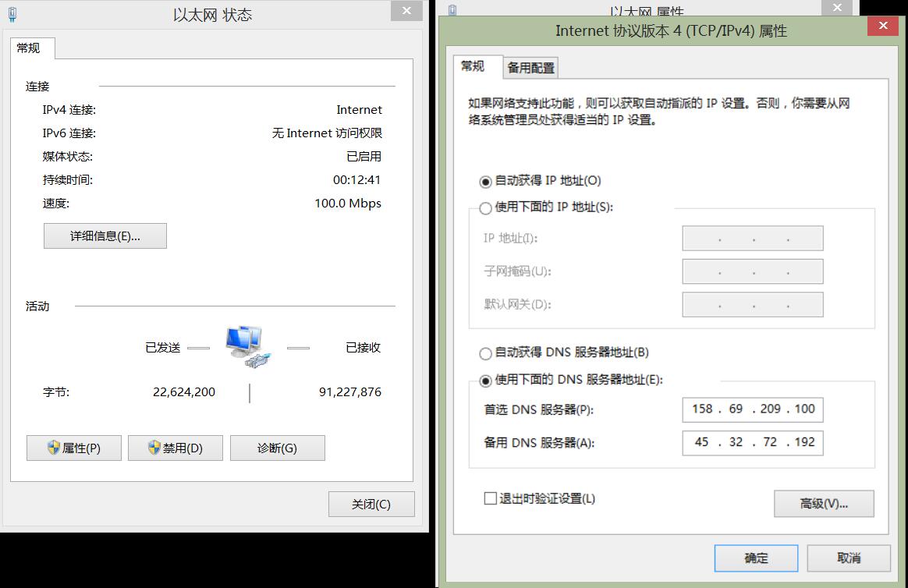
Task: Run network 诊断(G) diagnostics
Action: (277, 448)
